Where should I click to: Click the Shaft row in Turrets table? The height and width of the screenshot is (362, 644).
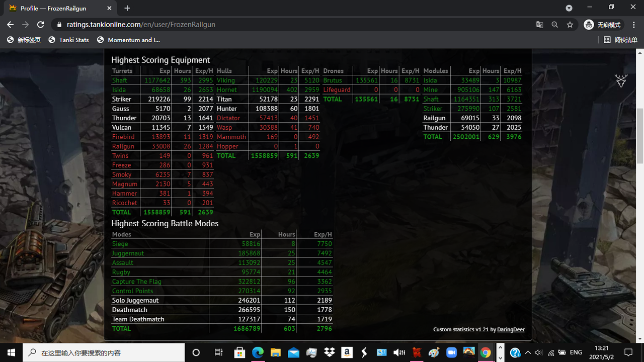[x=163, y=80]
